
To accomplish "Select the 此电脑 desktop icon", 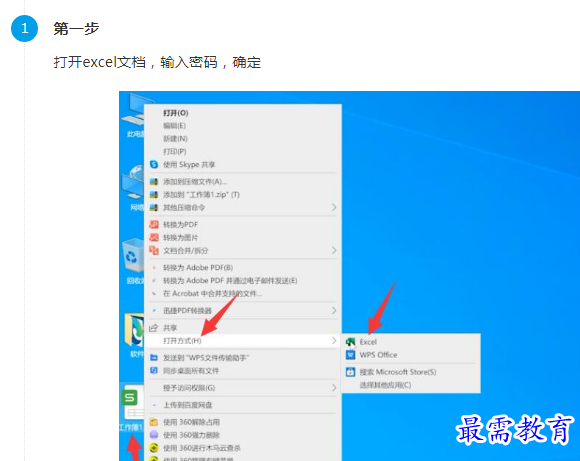I will click(x=132, y=115).
